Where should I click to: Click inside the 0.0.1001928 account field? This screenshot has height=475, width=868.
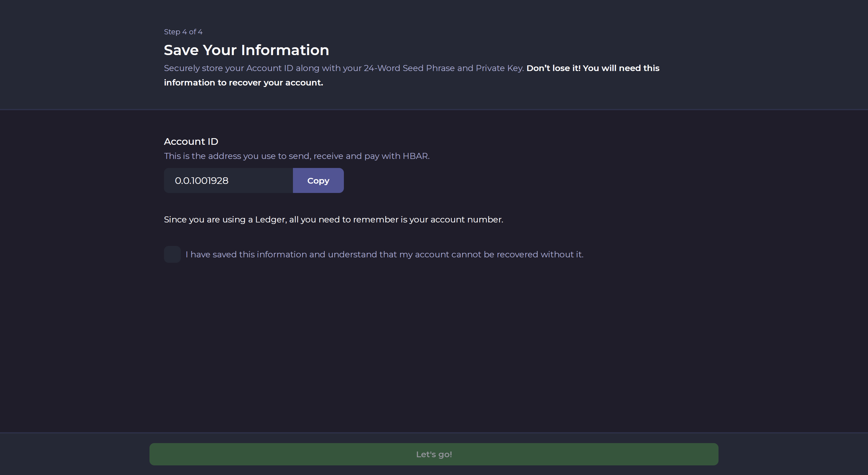tap(228, 180)
